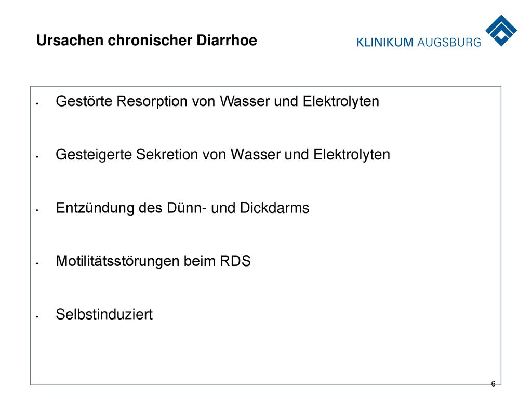Viewport: 532px width, 399px height.
Task: Click the bullet dot before Motilitätsstörungen
Action: (x=37, y=263)
